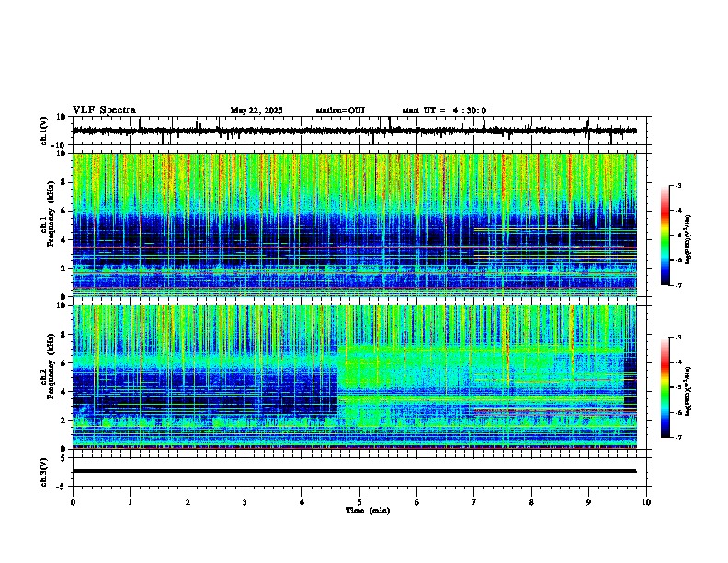Viewport: 728px width, 563px height.
Task: Click time axis tick label "9"
Action: (x=588, y=502)
